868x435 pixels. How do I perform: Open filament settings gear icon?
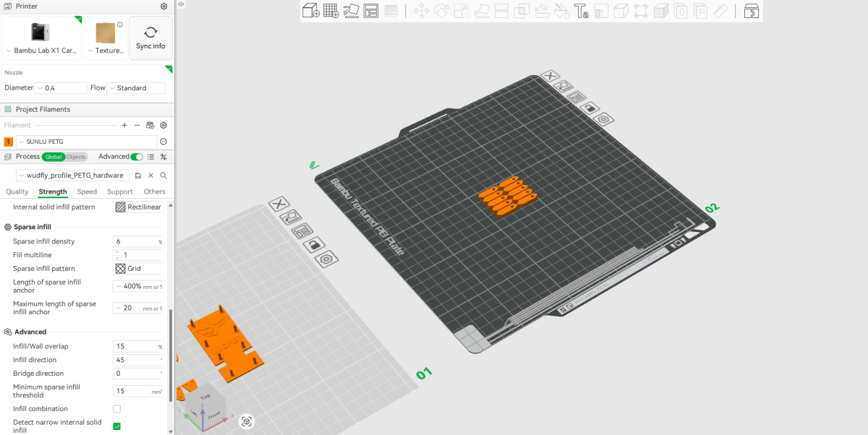[163, 125]
